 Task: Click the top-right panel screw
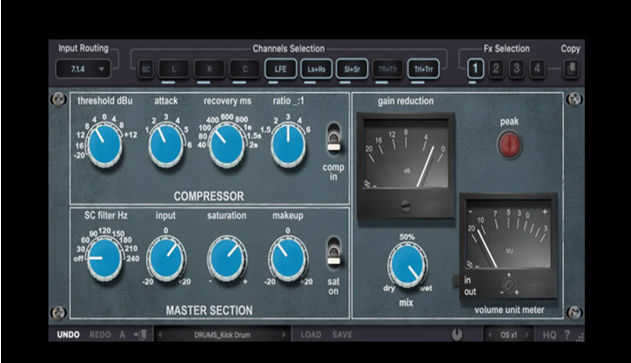[574, 99]
